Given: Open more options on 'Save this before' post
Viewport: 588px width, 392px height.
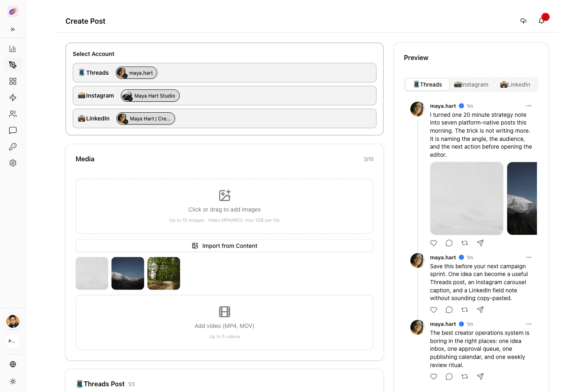Looking at the screenshot, I should point(529,257).
